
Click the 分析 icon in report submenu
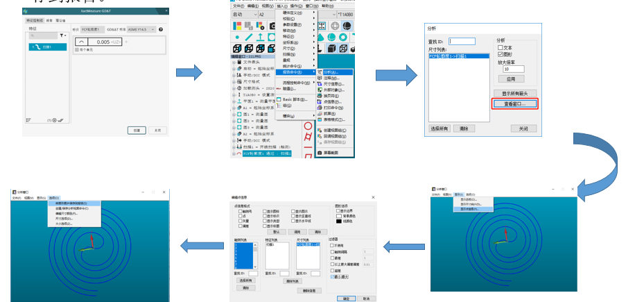[320, 72]
